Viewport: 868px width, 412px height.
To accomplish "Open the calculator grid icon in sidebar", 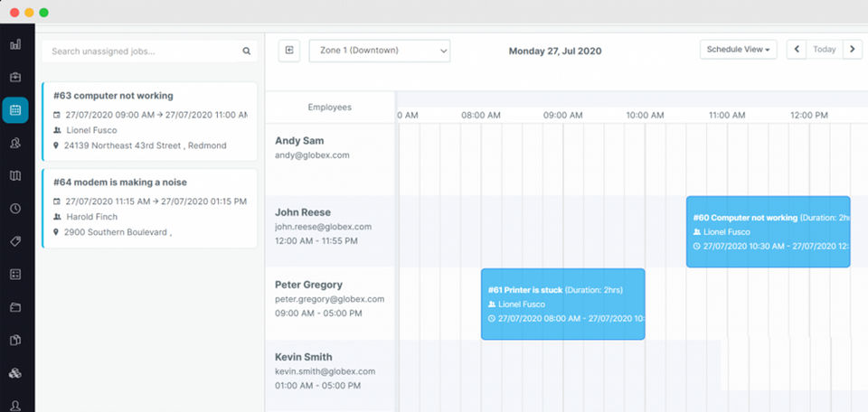I will (x=15, y=275).
